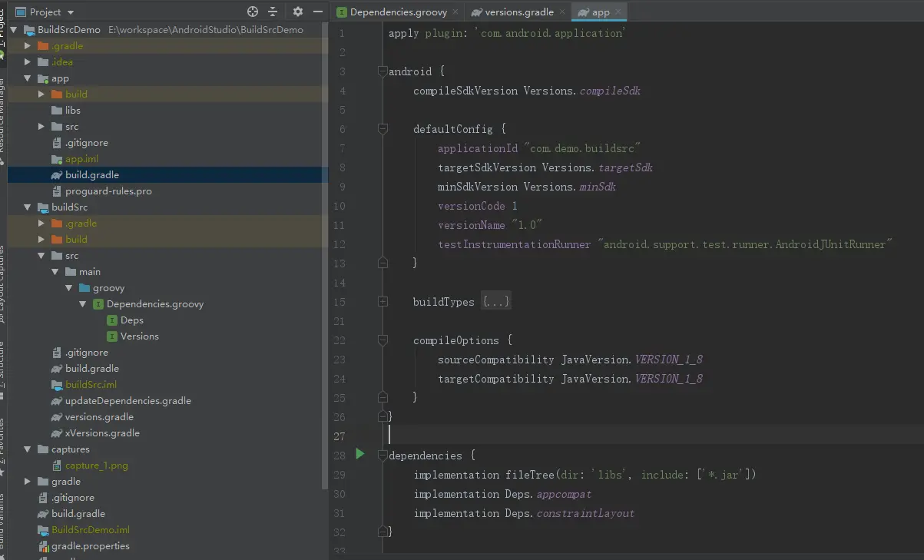
Task: Click the file icon beside proguard-rules.pro
Action: tap(57, 191)
